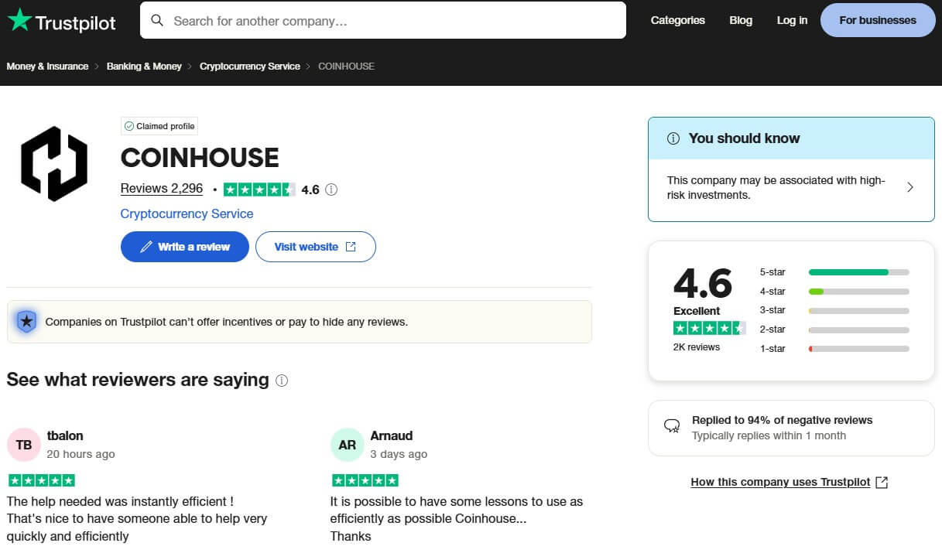The height and width of the screenshot is (560, 942).
Task: Click the info icon beside See what reviewers are saying
Action: point(283,381)
